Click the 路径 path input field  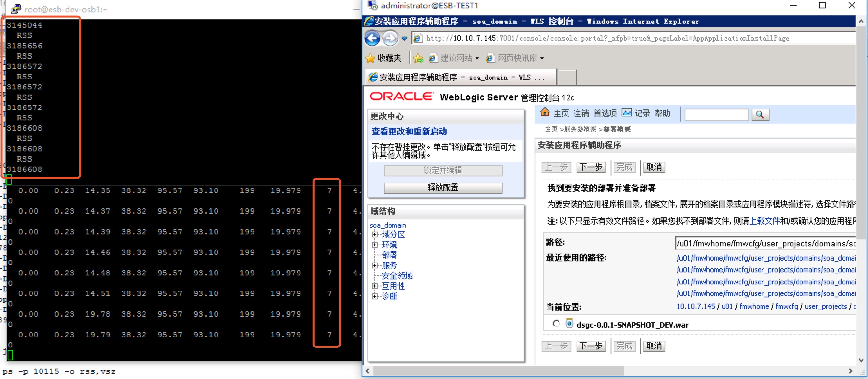click(x=766, y=243)
